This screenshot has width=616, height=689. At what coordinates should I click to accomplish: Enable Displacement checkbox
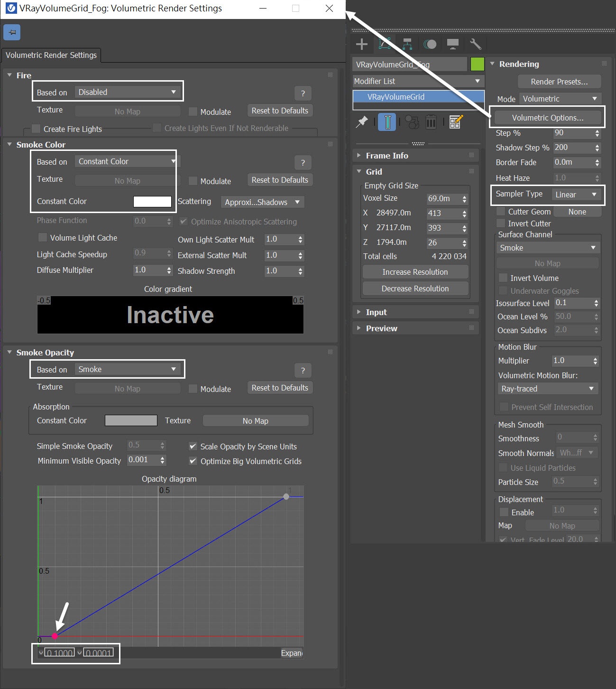(504, 512)
